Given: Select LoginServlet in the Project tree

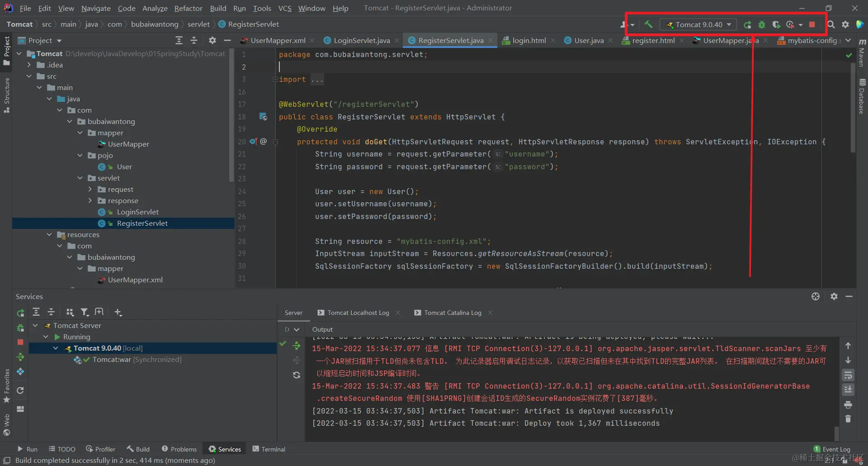Looking at the screenshot, I should click(x=137, y=212).
